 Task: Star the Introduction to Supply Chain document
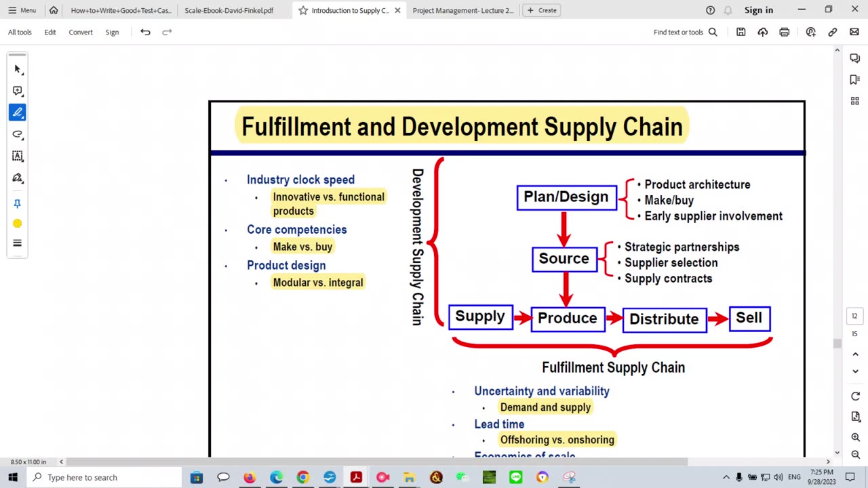(303, 10)
